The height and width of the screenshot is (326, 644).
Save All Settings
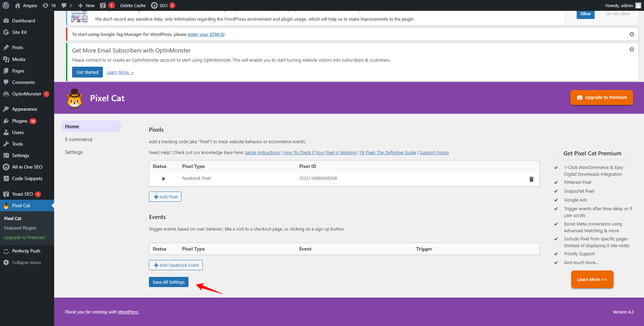169,282
